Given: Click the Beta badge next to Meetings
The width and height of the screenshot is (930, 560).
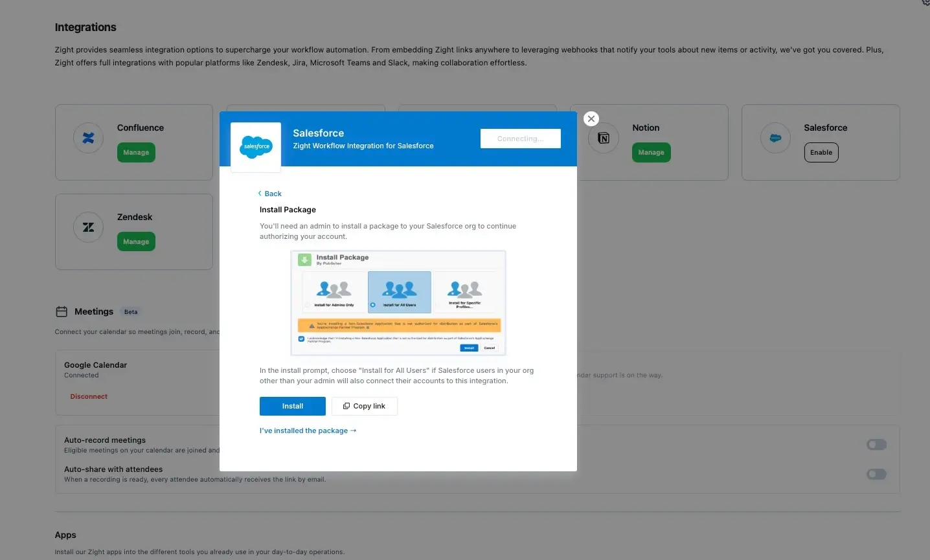Looking at the screenshot, I should [131, 312].
